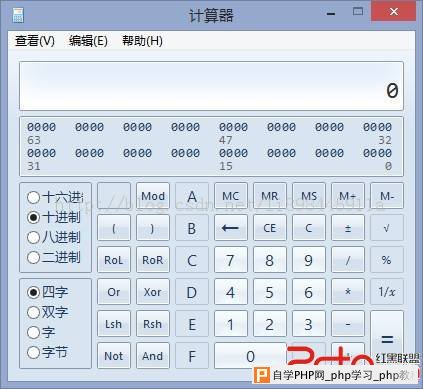Click the number 2 key
Screen dimensions: 423x389
tap(270, 324)
